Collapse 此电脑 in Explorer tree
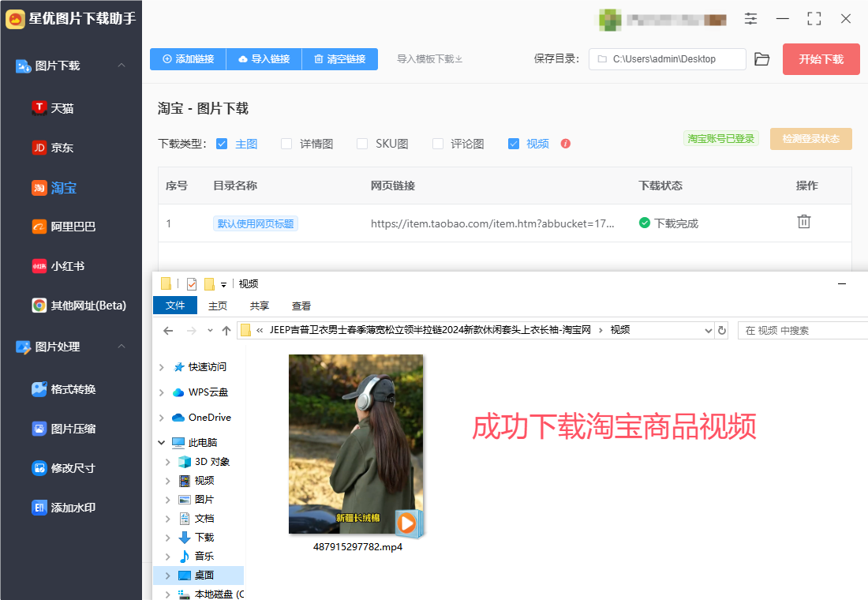The height and width of the screenshot is (600, 868). 162,443
